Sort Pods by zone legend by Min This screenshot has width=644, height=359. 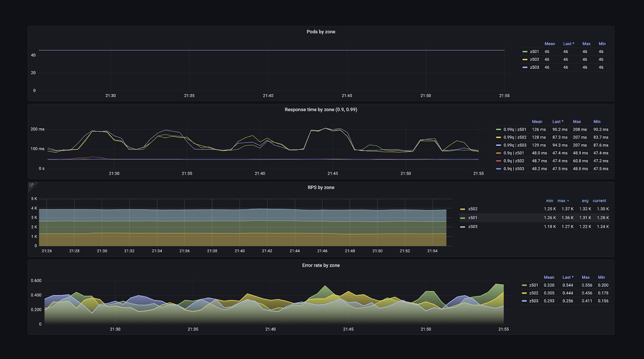tap(602, 44)
